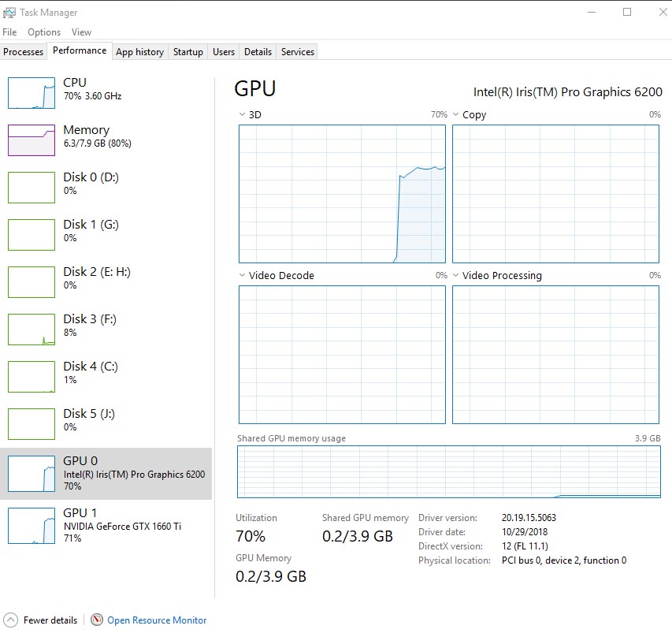Open the Video Decode engine dropdown

(242, 276)
